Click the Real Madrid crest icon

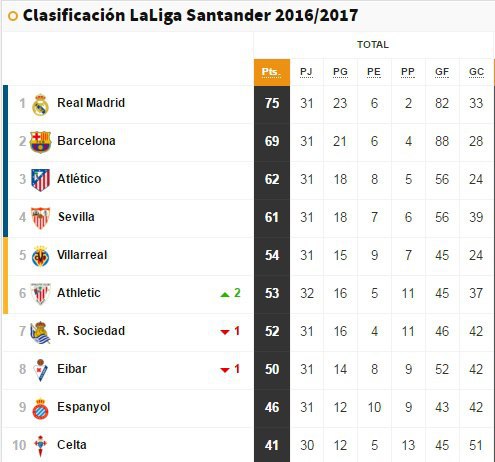40,105
